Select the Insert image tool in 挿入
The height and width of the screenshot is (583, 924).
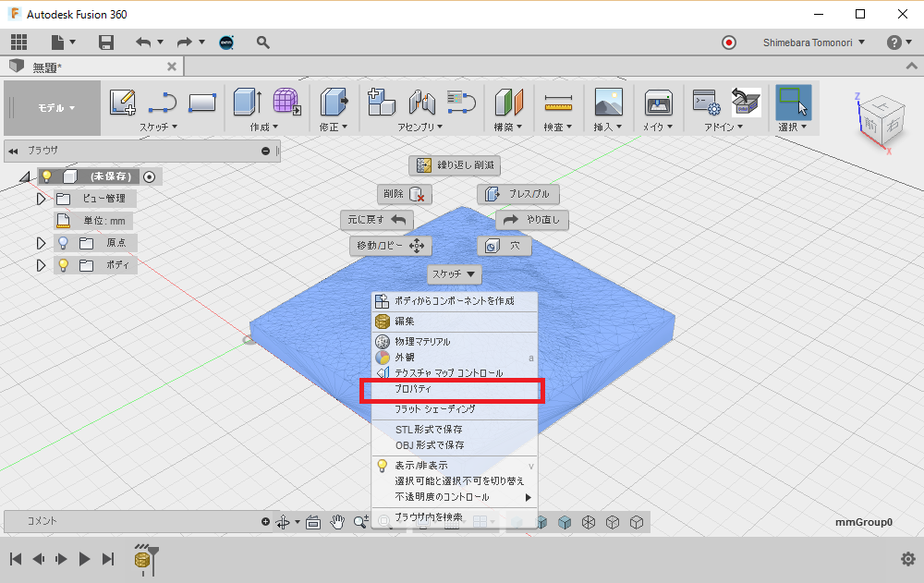[x=609, y=102]
